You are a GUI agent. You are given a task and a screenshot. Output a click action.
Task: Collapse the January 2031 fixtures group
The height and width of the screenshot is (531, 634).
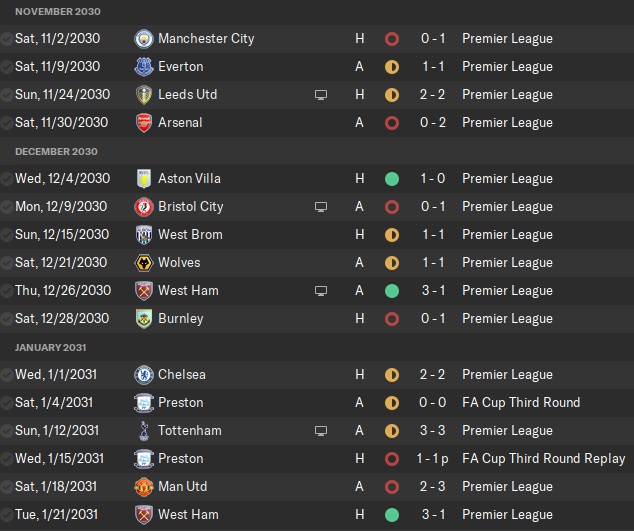[x=50, y=348]
